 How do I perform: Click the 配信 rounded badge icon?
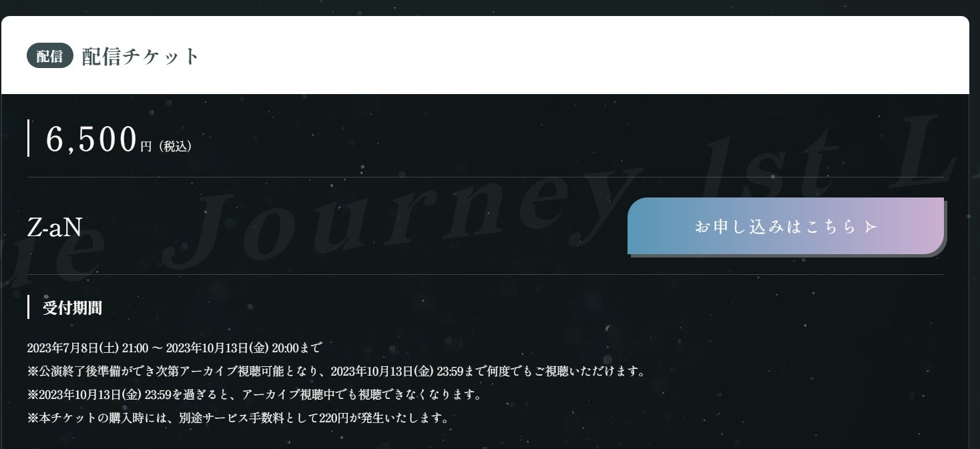click(x=50, y=56)
